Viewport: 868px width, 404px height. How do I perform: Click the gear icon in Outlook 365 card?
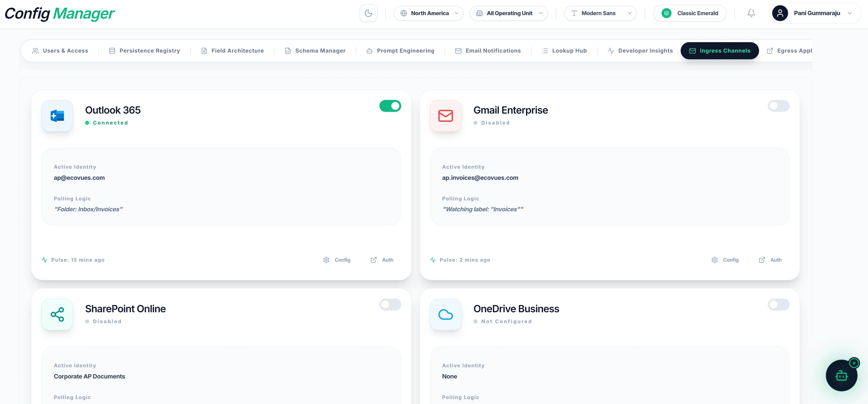326,260
